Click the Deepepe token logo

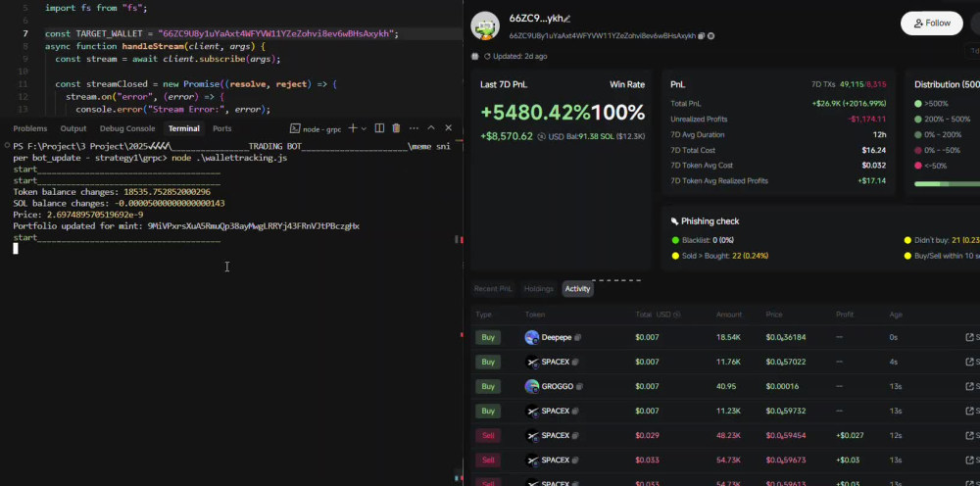tap(532, 337)
